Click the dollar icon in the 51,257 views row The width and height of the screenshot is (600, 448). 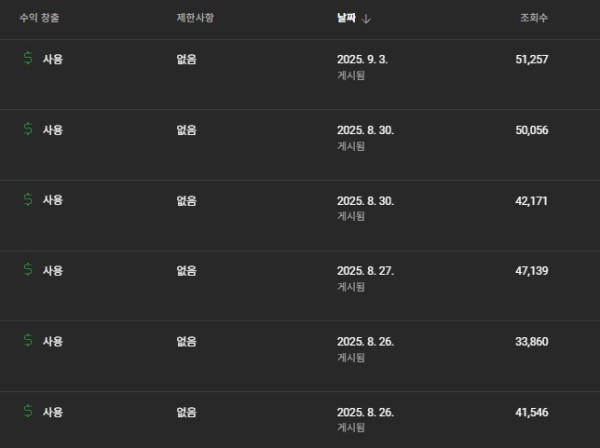click(x=28, y=59)
